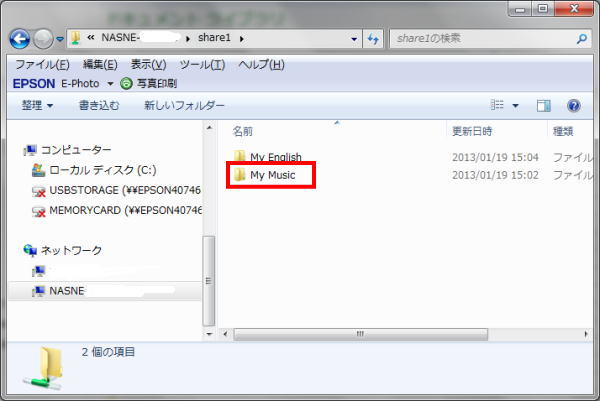Select コンピューター in the navigation pane
600x401 pixels.
[x=76, y=150]
